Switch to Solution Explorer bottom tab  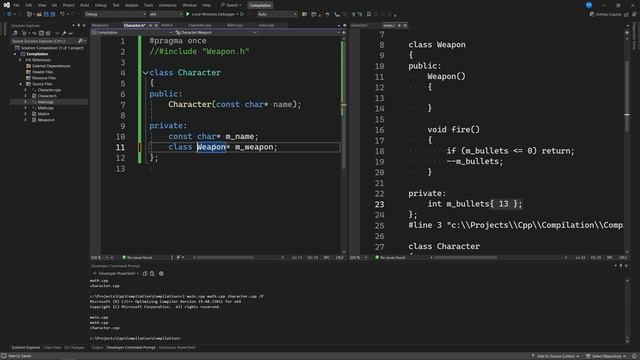tap(26, 348)
